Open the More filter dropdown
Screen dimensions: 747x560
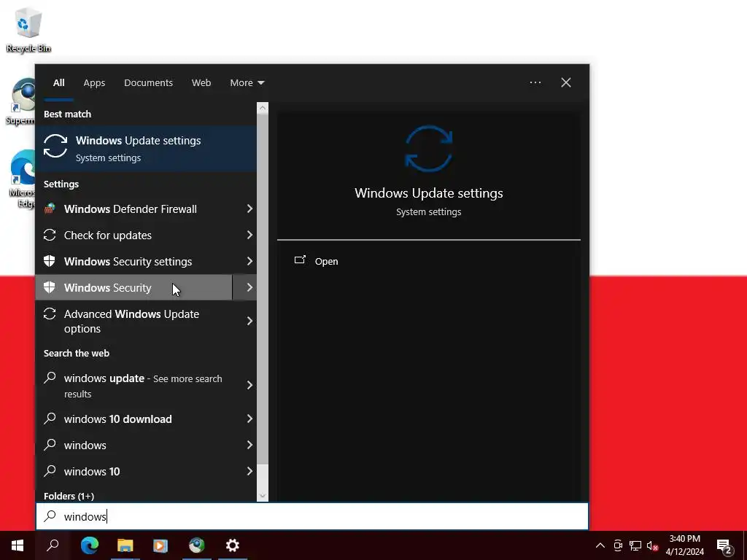tap(247, 83)
